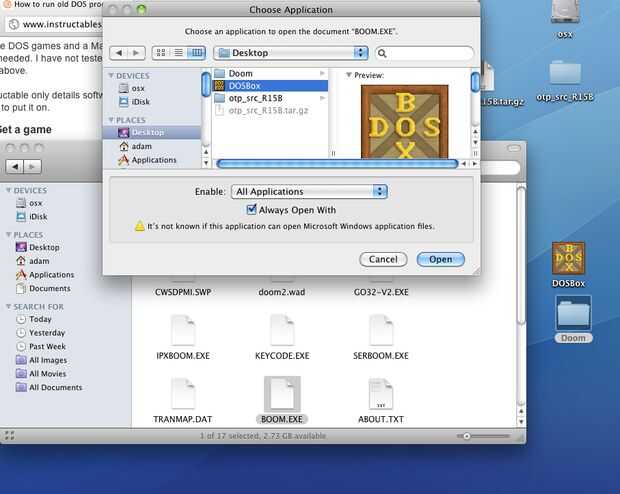Click the horizontal scrollbar in column browser
Viewport: 620px width, 494px height.
pyautogui.click(x=337, y=164)
